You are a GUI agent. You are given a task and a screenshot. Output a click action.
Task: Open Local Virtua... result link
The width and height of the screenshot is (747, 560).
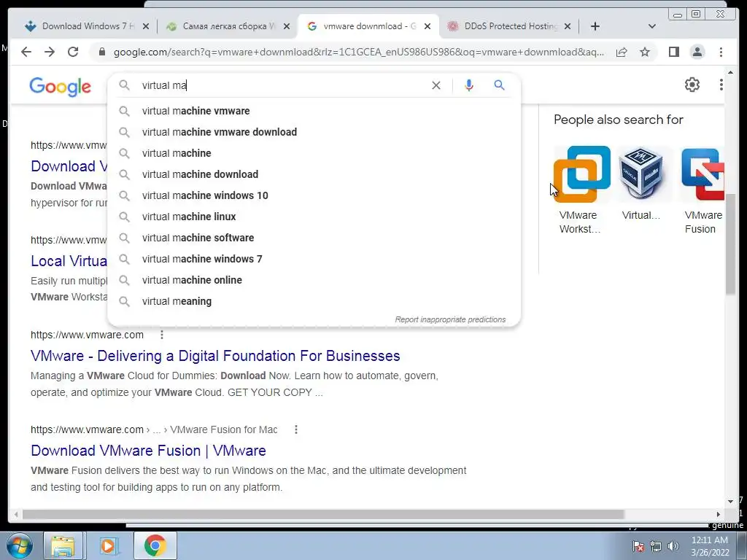[69, 261]
